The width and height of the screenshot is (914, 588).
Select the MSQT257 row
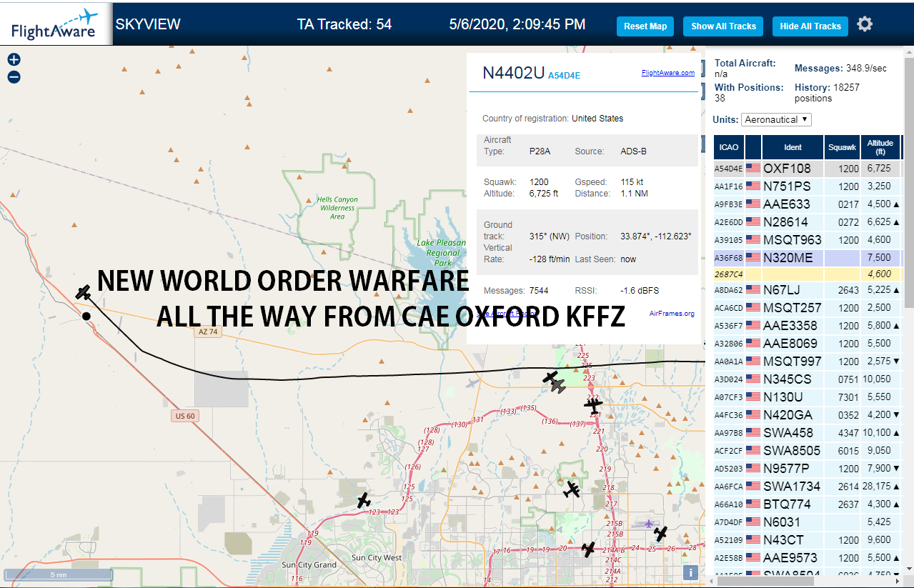[808, 308]
